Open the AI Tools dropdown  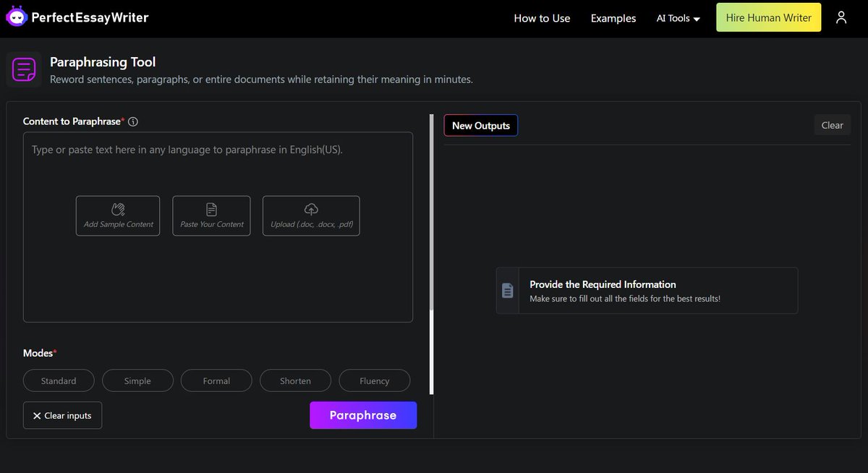click(677, 18)
